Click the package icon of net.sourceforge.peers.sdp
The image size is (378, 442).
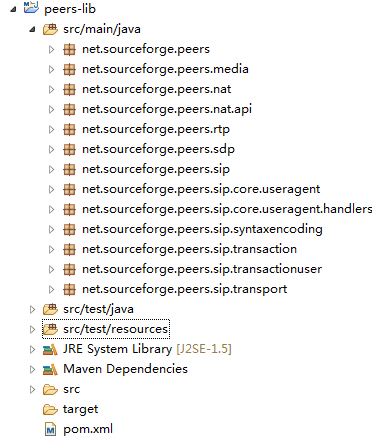point(69,150)
